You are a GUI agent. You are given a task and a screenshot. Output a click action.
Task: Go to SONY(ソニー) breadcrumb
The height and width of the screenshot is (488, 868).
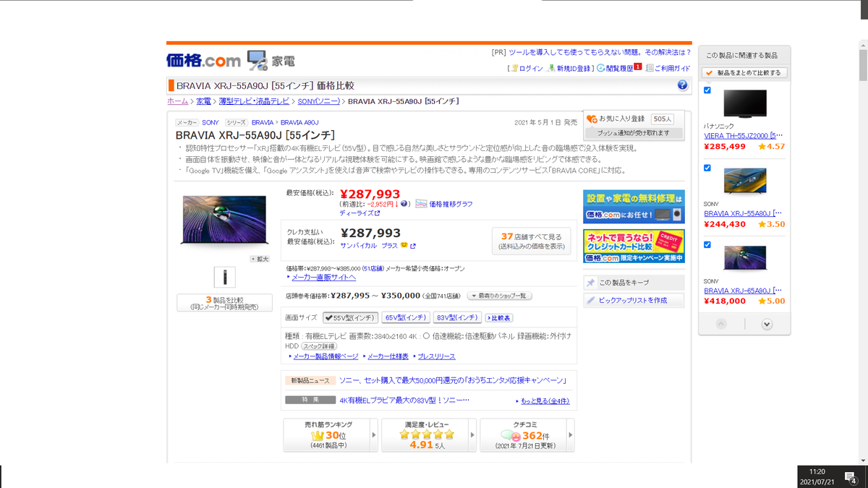[318, 101]
